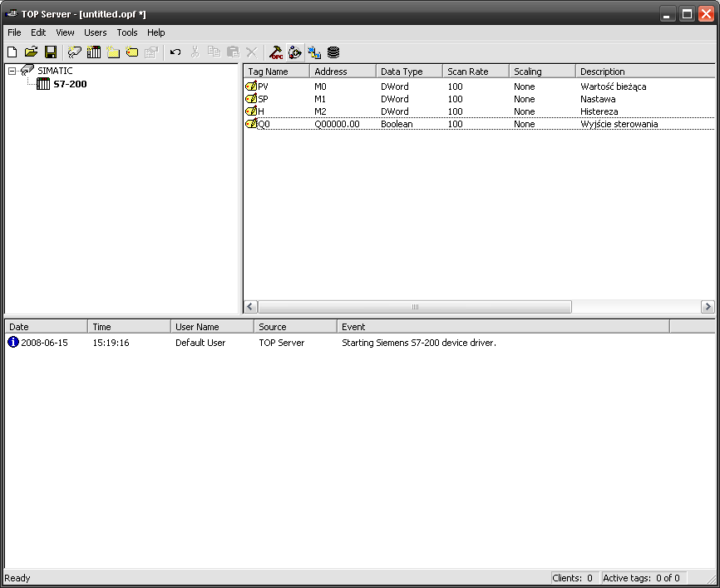The image size is (720, 588).
Task: Click the stacked disks toolbar icon
Action: 333,52
